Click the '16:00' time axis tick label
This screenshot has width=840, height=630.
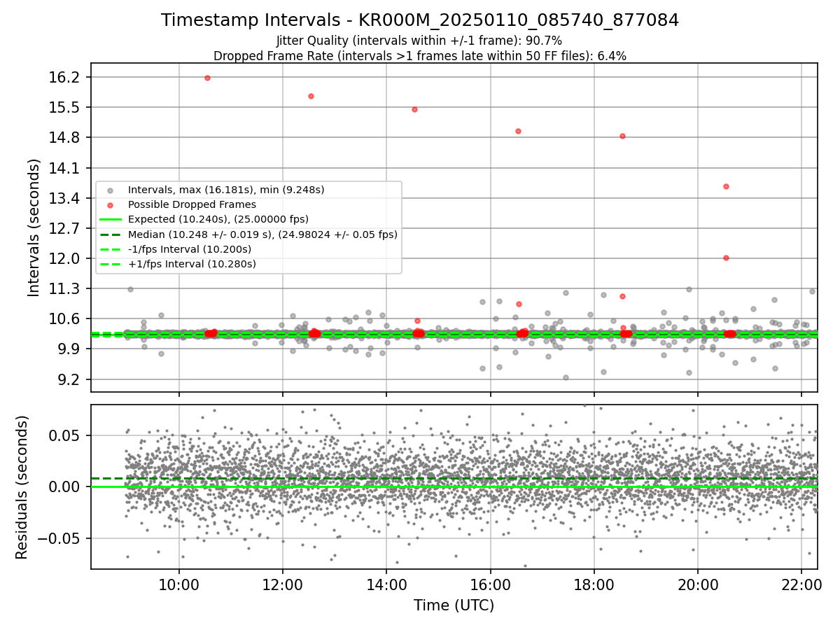tap(490, 585)
